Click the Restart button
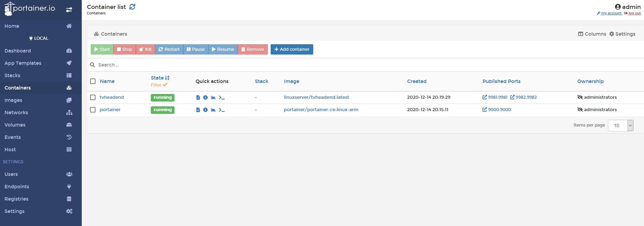This screenshot has width=644, height=226. [x=169, y=49]
